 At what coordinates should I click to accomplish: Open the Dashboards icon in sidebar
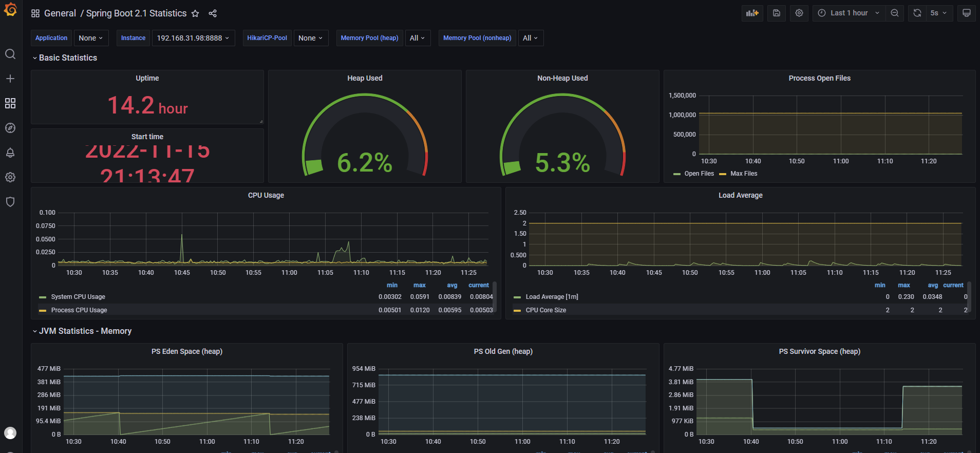point(10,103)
